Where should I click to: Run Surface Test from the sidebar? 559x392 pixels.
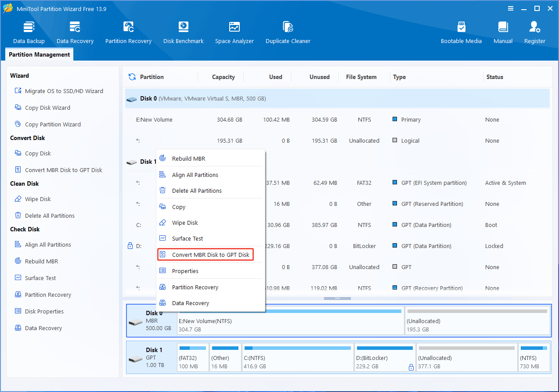[x=35, y=278]
